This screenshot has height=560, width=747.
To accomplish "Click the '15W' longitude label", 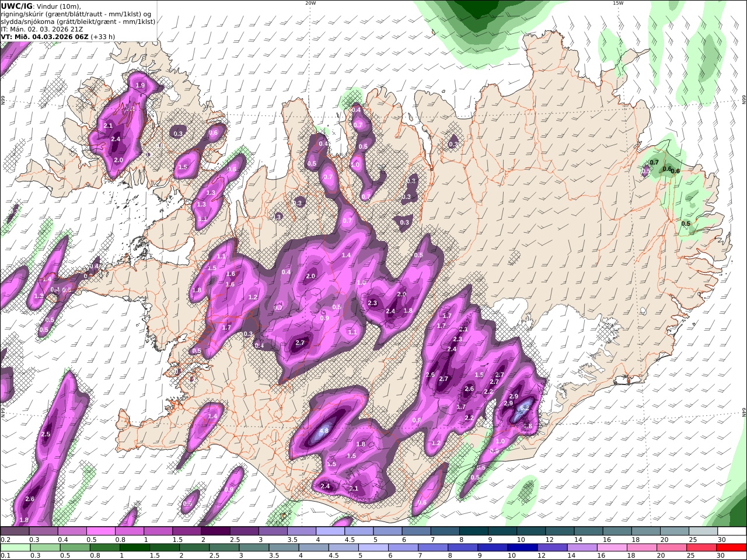I will (x=617, y=3).
